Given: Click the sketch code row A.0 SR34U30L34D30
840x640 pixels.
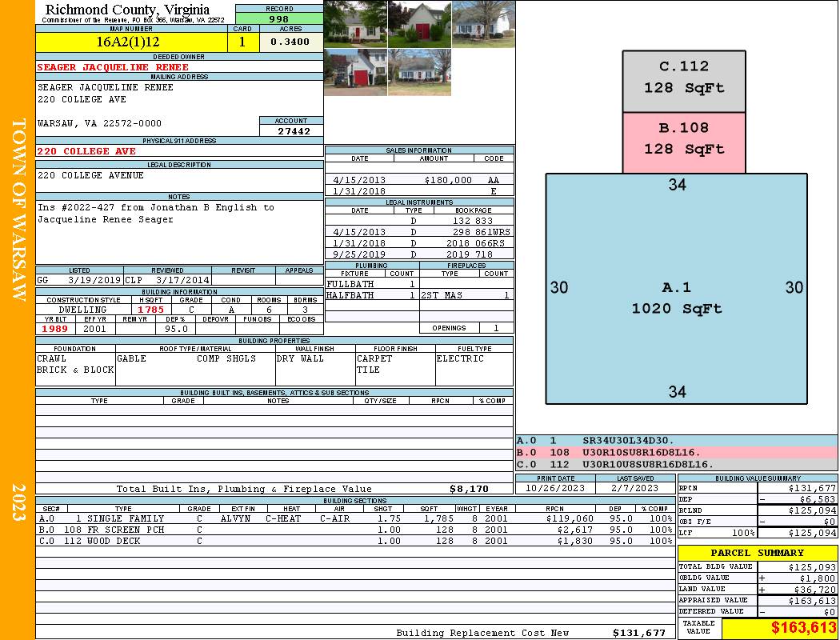Looking at the screenshot, I should [676, 441].
